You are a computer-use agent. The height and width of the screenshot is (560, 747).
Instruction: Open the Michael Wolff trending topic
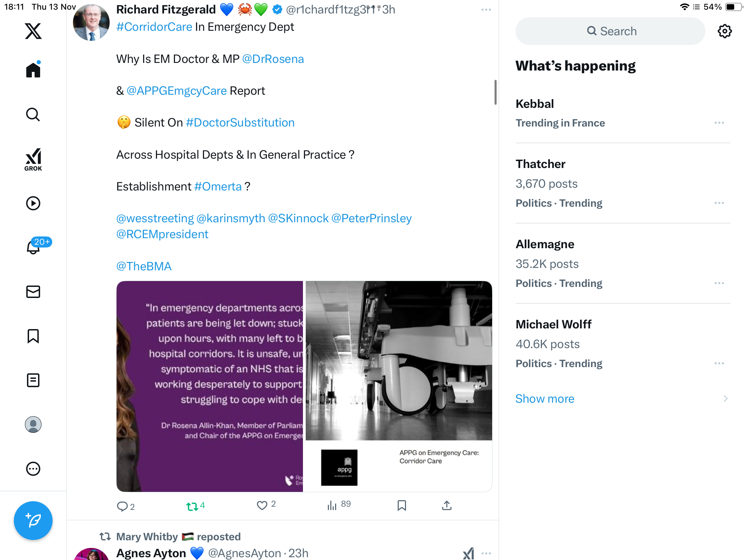[553, 324]
